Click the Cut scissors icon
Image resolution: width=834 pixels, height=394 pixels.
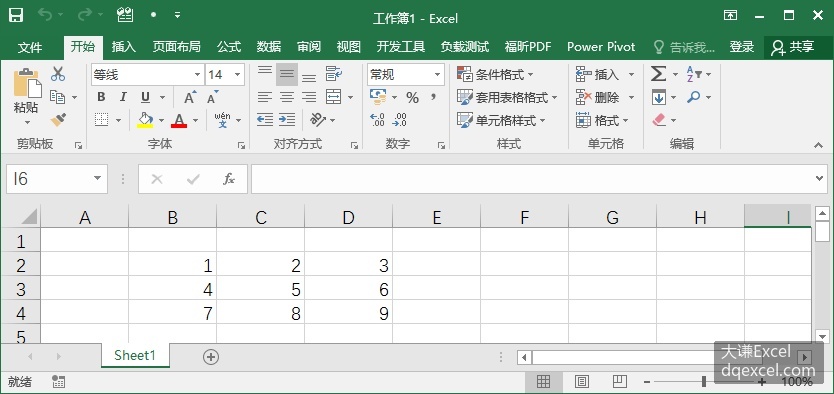pos(57,74)
